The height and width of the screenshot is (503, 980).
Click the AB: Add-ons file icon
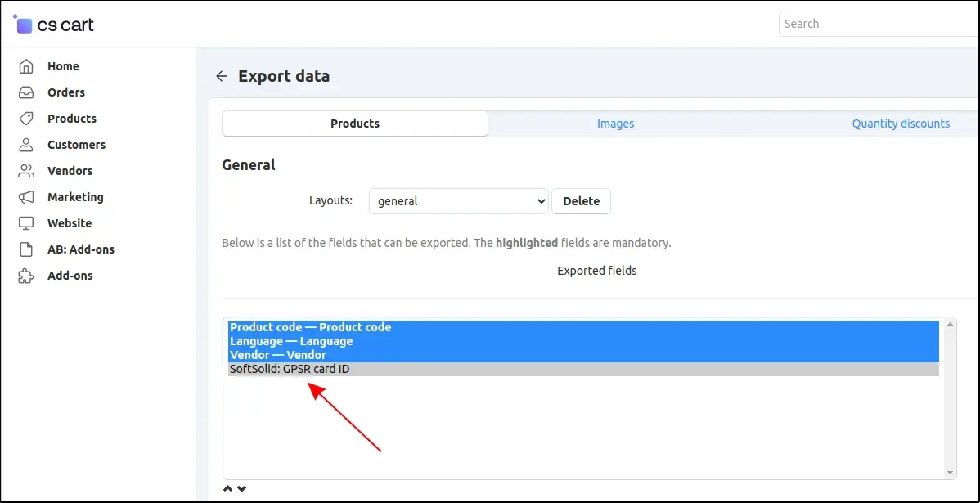[25, 250]
